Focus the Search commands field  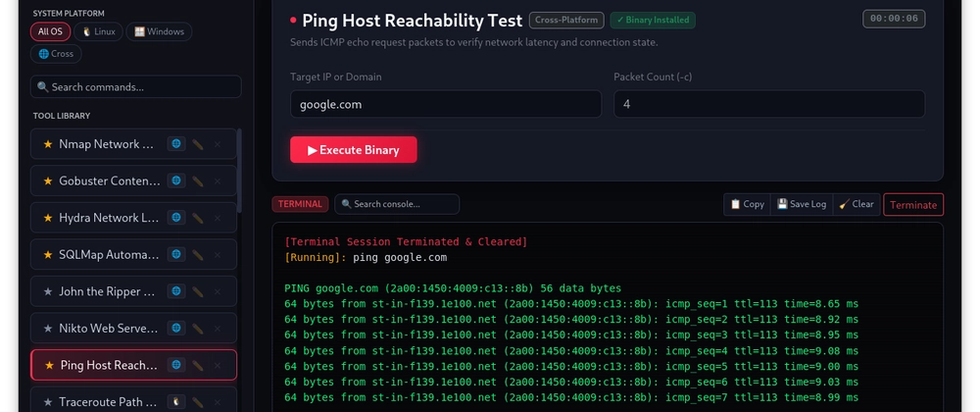tap(135, 87)
